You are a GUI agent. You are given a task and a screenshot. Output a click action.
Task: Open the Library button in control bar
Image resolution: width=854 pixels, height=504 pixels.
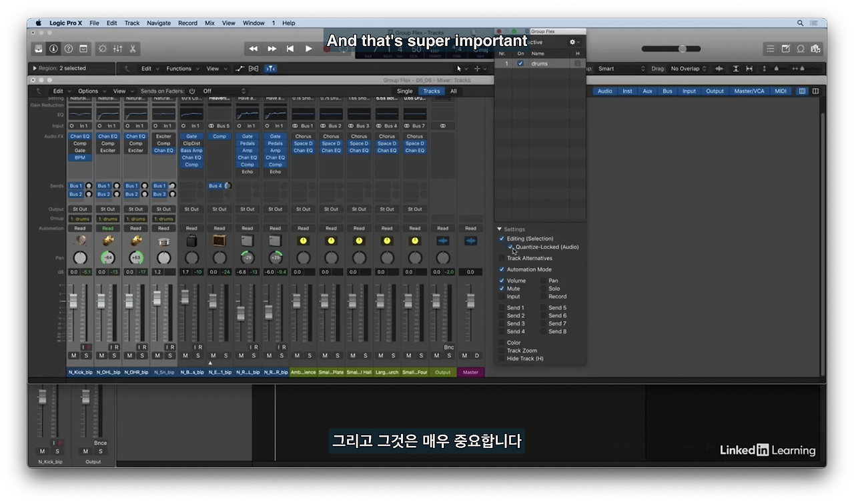39,49
